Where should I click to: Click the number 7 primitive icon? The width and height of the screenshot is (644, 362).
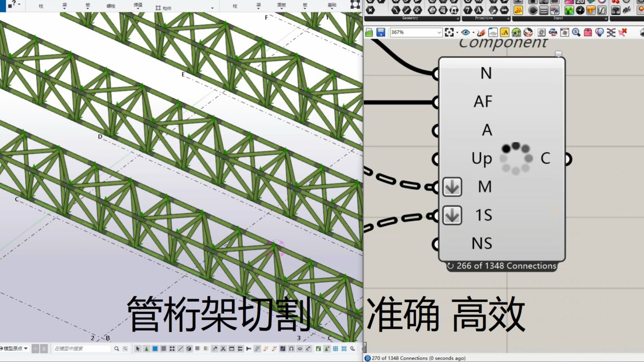pyautogui.click(x=468, y=10)
